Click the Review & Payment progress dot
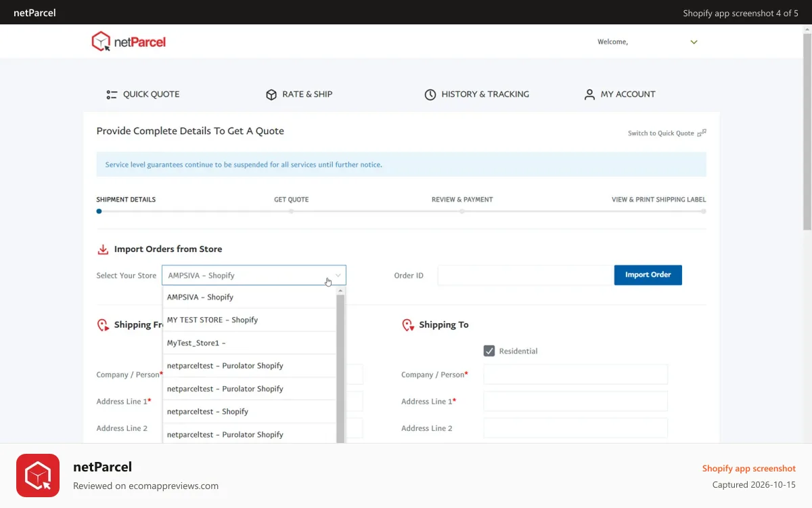This screenshot has height=508, width=812. point(462,211)
